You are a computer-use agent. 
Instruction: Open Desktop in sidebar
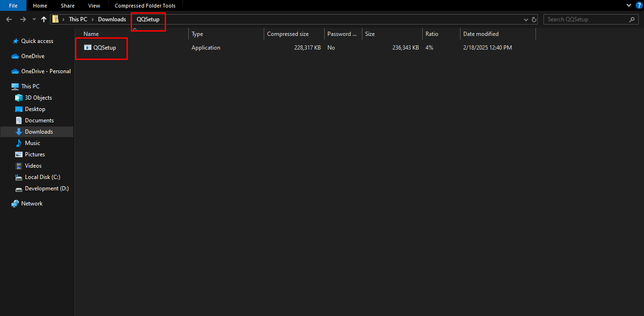point(35,109)
